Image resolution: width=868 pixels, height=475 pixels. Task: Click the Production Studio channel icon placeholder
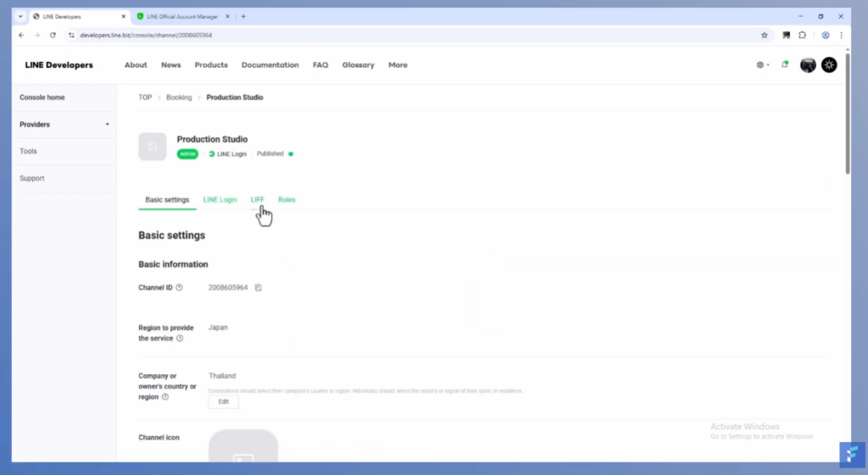tap(153, 146)
